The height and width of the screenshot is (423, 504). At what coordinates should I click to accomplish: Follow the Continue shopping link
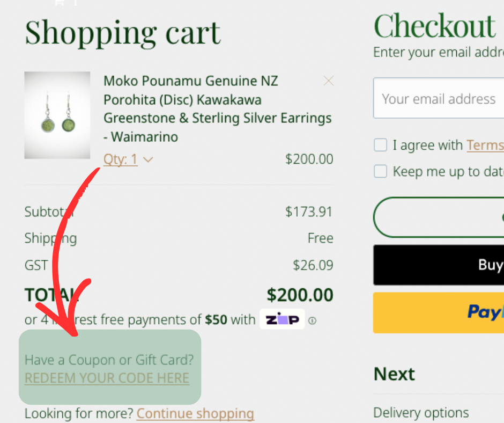click(x=195, y=413)
